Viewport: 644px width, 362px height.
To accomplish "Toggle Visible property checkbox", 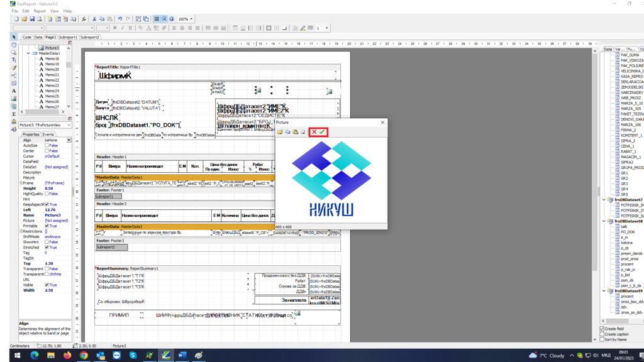I will tap(47, 285).
